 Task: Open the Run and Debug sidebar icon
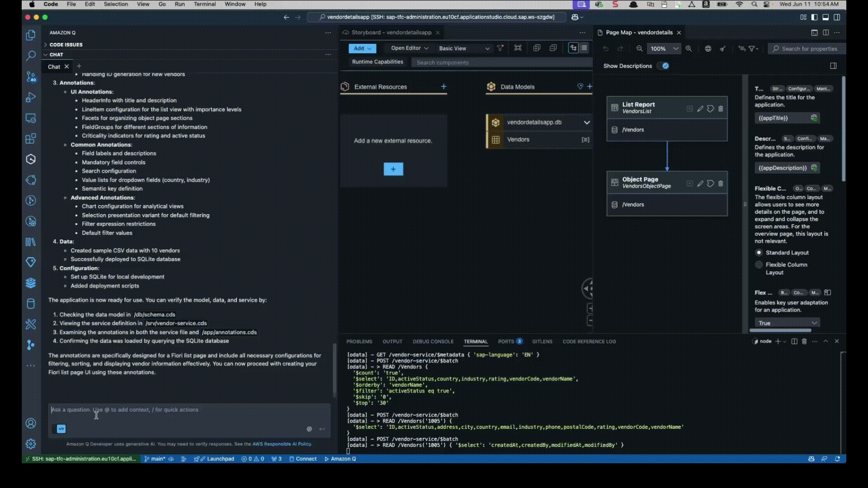click(x=31, y=97)
